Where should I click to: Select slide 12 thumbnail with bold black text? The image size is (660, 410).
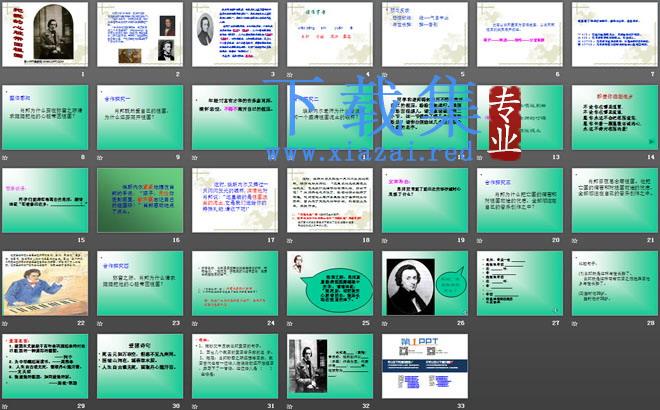(x=425, y=117)
